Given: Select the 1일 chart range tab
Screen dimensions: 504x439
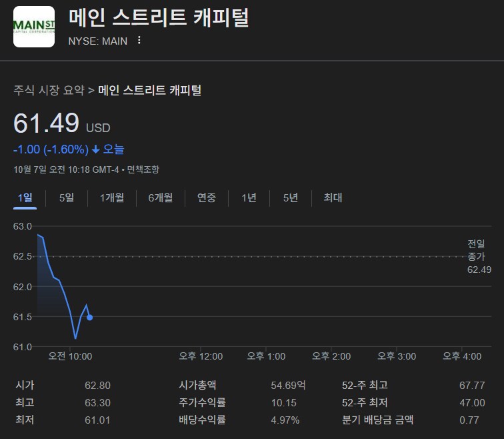Looking at the screenshot, I should coord(25,197).
